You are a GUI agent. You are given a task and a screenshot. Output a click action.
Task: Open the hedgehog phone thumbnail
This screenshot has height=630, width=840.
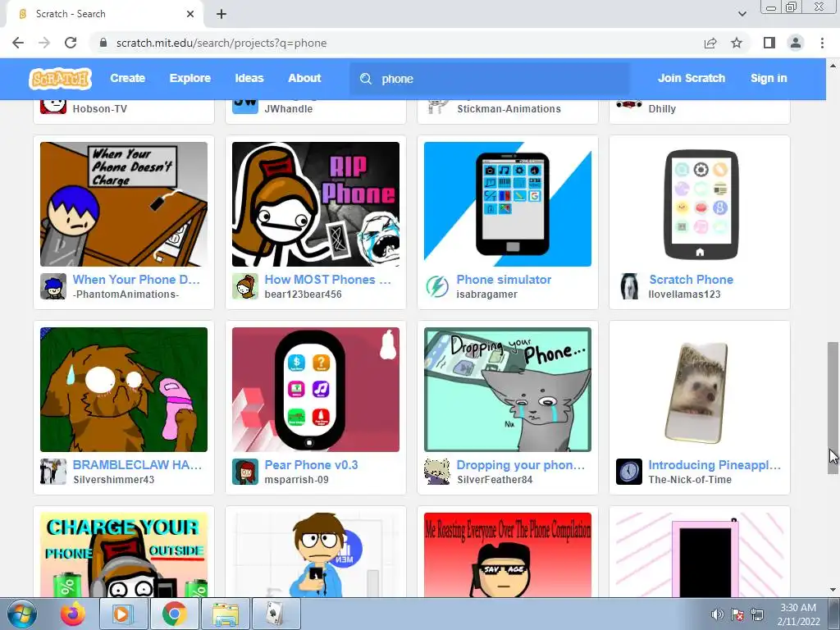point(700,390)
